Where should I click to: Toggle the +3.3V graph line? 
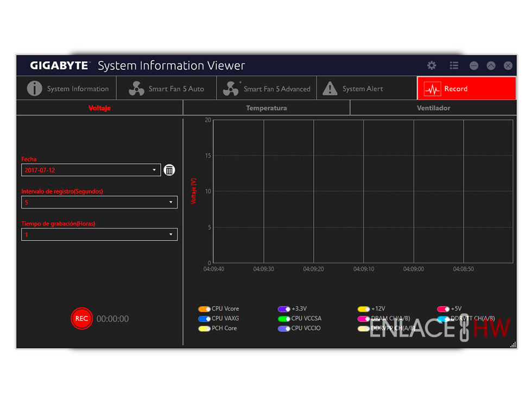pos(284,309)
